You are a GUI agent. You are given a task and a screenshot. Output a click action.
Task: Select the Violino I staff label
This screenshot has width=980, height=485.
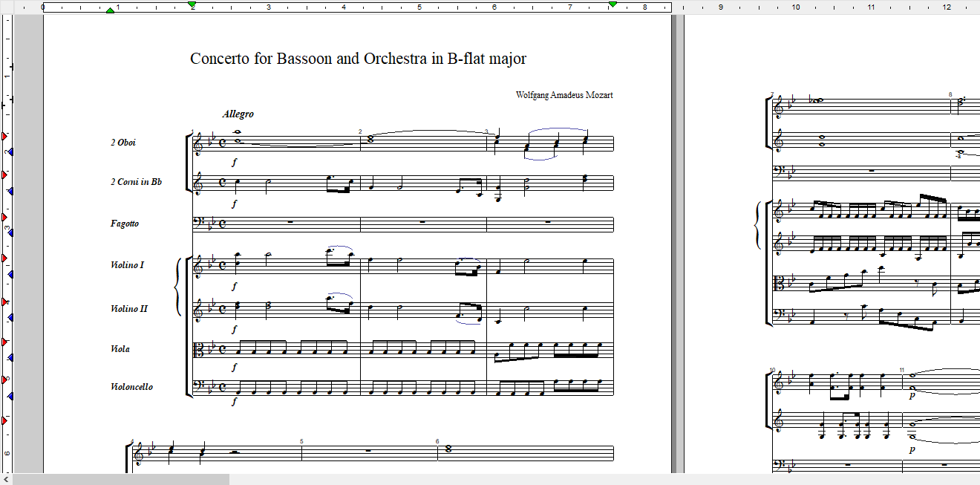pos(127,265)
